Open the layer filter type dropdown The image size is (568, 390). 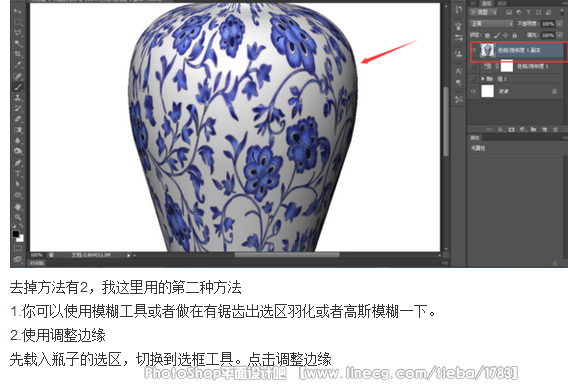[484, 12]
